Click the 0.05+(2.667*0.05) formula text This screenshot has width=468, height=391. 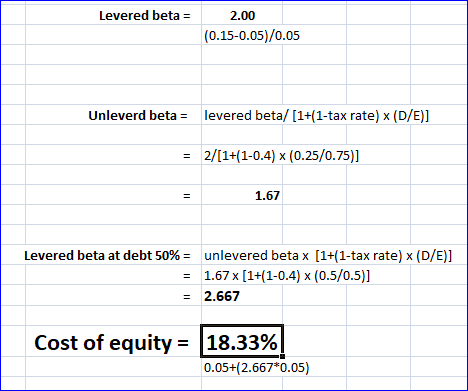click(x=257, y=368)
